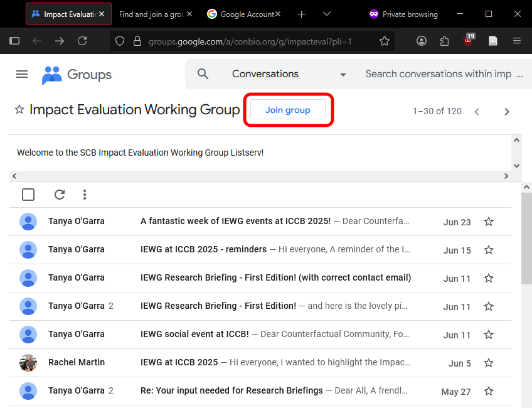Screen dimensions: 532x408
Task: Refresh the conversation list
Action: click(60, 195)
